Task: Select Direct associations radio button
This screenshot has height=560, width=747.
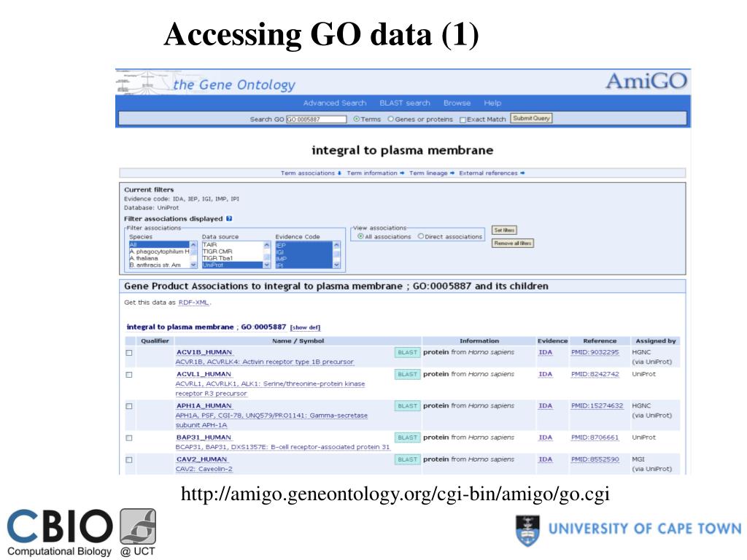Action: point(421,236)
